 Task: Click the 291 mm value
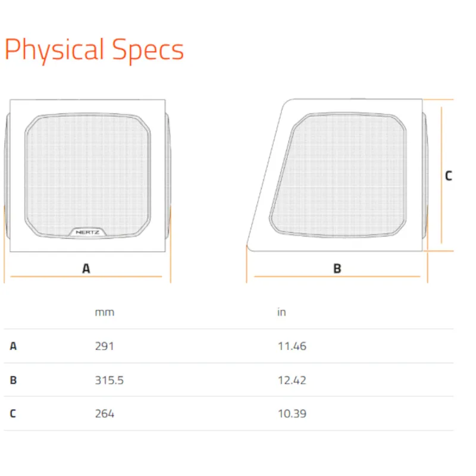point(105,346)
